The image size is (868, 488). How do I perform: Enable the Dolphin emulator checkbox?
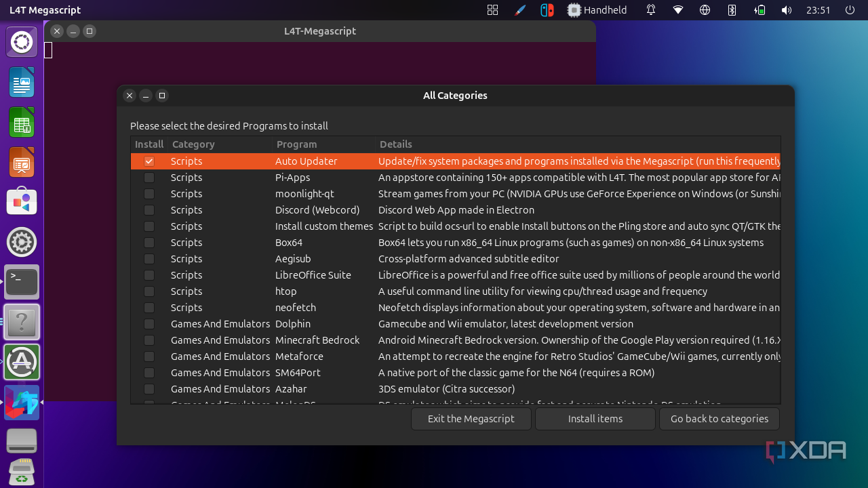coord(149,324)
